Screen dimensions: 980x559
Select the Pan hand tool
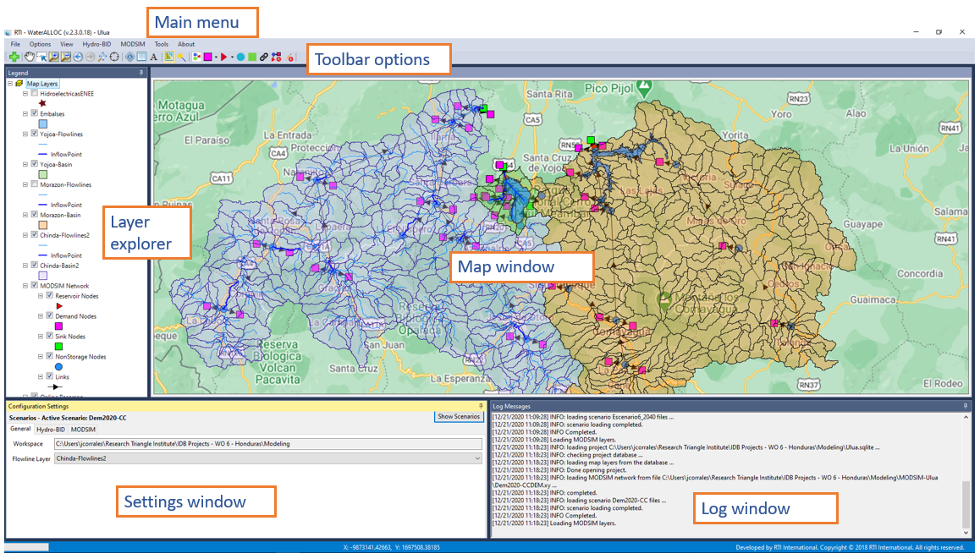pyautogui.click(x=30, y=58)
